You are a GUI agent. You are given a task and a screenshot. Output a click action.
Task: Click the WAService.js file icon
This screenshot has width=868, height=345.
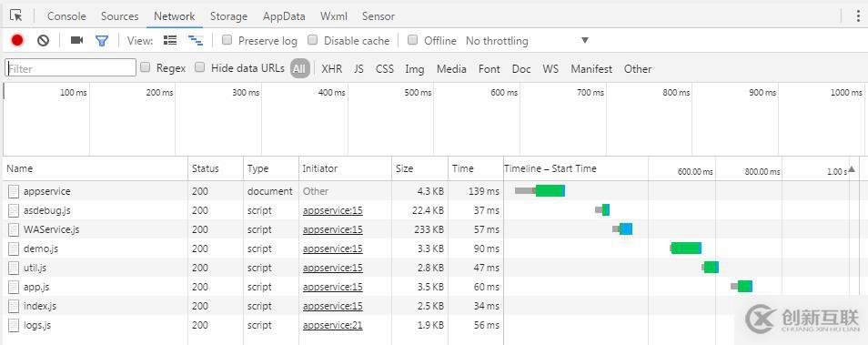(14, 229)
